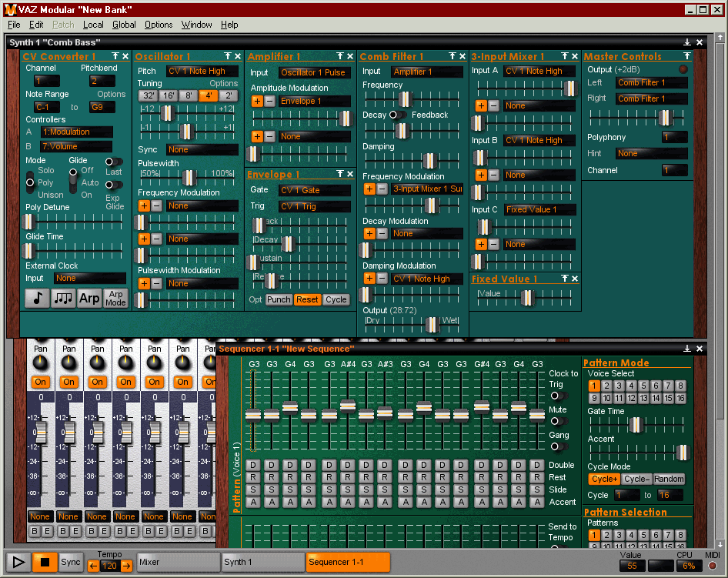The image size is (728, 578).
Task: Toggle the Last switch in CV Converter 1
Action: pyautogui.click(x=114, y=162)
